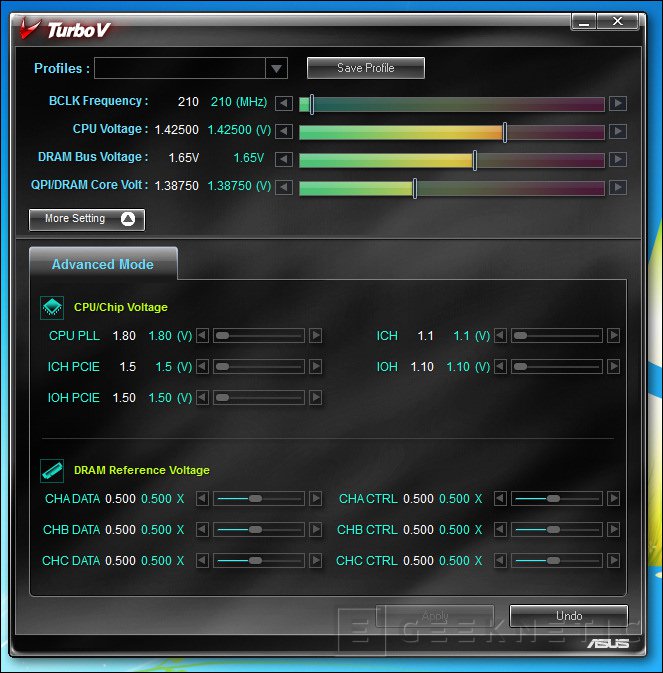Viewport: 663px width, 673px height.
Task: Increase CHA CTRL reference right arrow
Action: tap(613, 499)
